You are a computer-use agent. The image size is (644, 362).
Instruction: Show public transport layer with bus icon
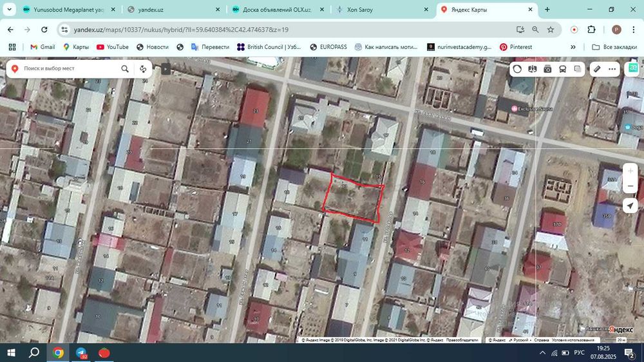[x=563, y=69]
